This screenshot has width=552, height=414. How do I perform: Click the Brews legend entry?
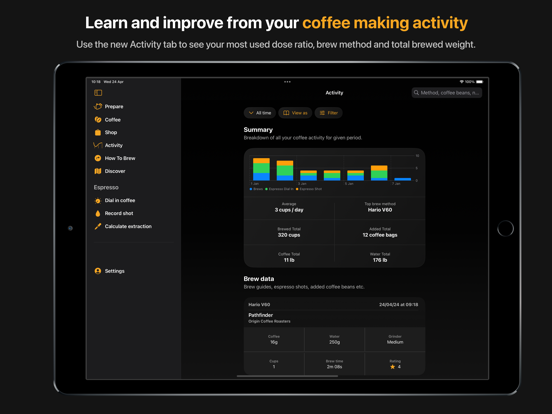pyautogui.click(x=256, y=189)
